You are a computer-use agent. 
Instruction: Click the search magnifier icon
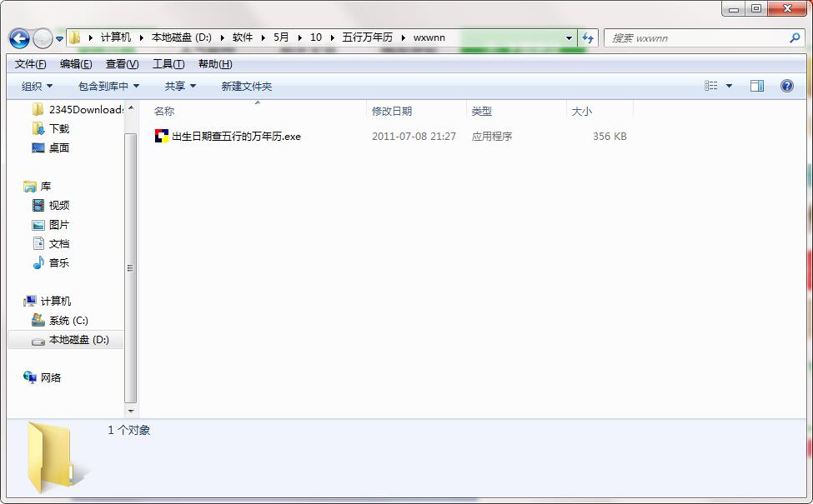[795, 38]
